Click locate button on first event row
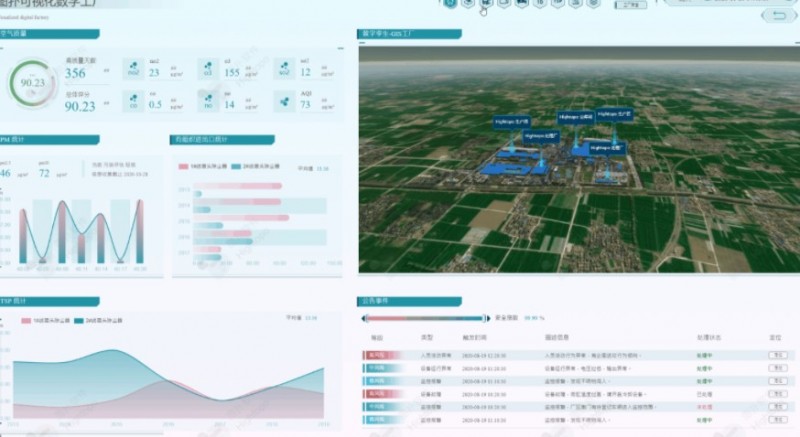 tap(776, 355)
